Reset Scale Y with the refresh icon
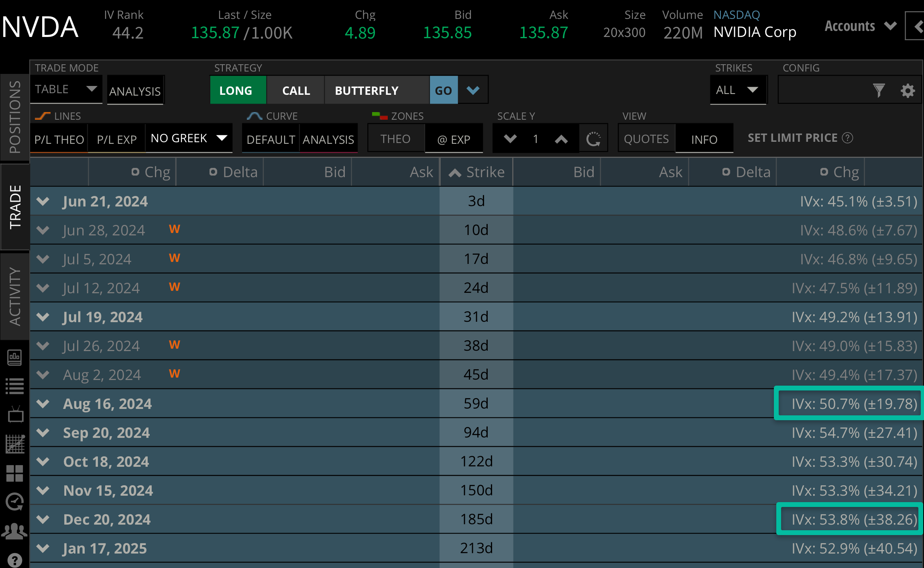 pyautogui.click(x=593, y=139)
